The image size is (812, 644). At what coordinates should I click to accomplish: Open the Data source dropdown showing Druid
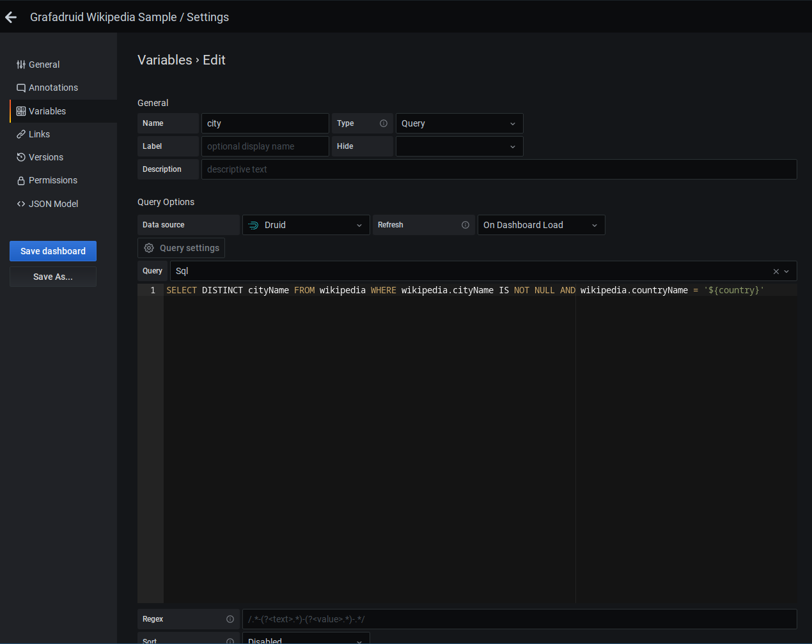coord(306,225)
